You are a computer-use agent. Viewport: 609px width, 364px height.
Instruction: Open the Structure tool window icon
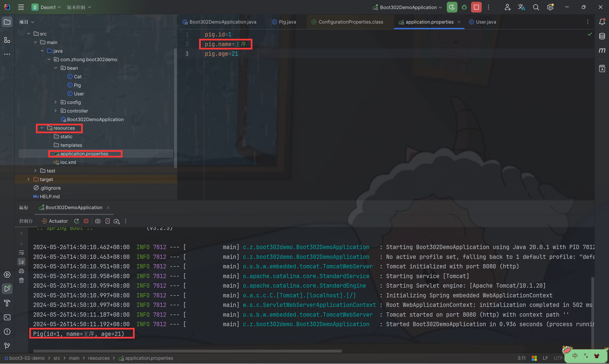(x=7, y=40)
